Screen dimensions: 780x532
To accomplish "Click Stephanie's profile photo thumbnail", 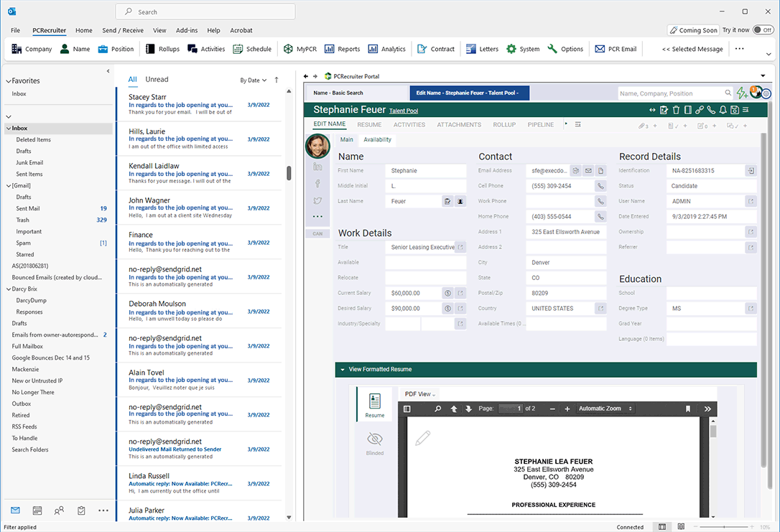I will coord(317,146).
